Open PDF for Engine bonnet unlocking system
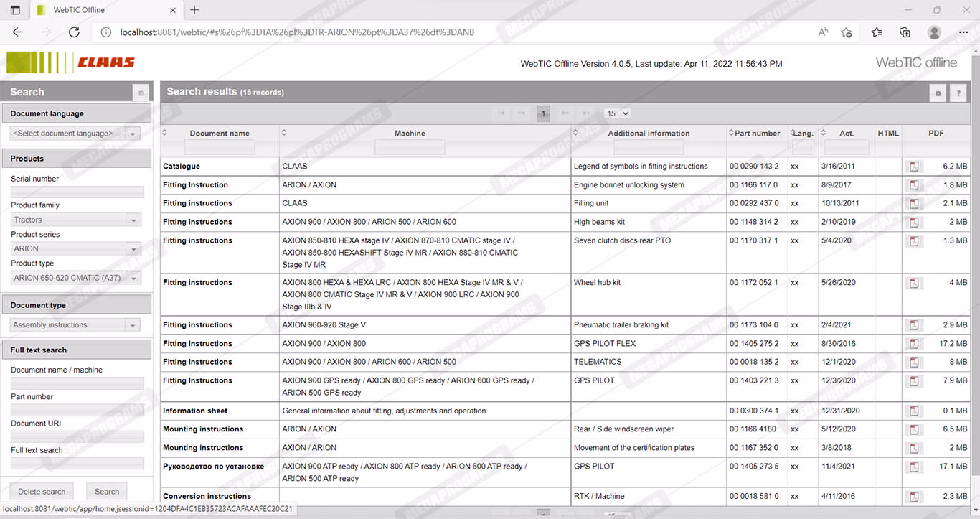980x519 pixels. pyautogui.click(x=914, y=185)
